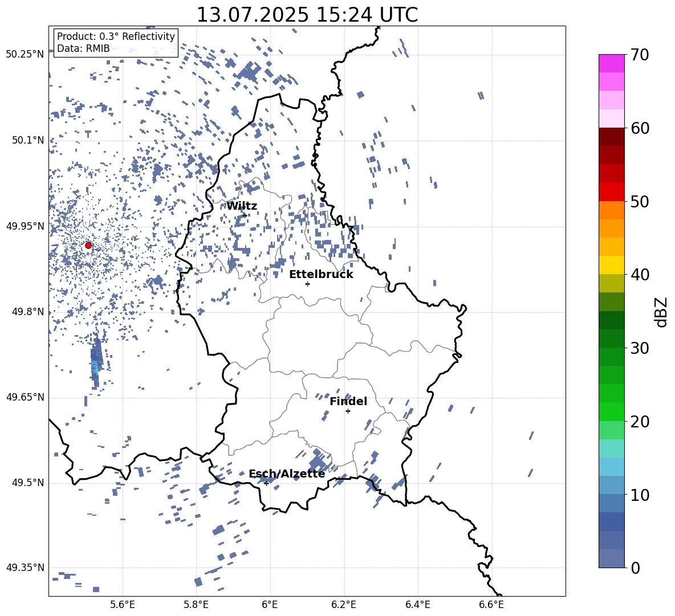This screenshot has width=675, height=616.
Task: Click the Wiltz city label
Action: tap(242, 206)
